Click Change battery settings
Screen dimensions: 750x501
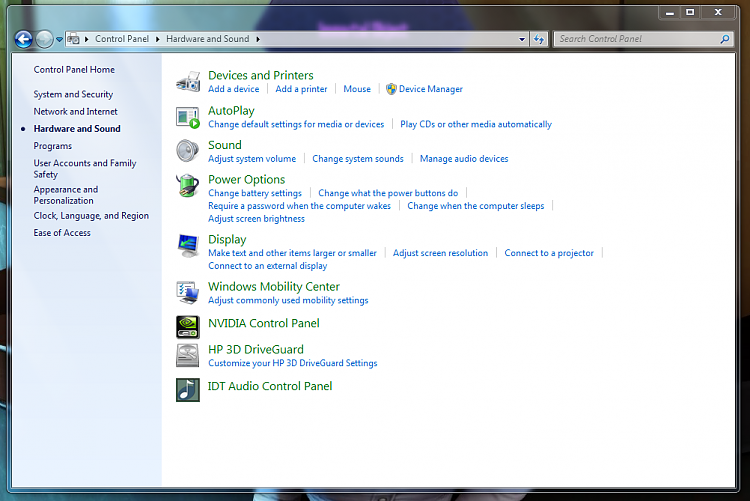click(255, 193)
